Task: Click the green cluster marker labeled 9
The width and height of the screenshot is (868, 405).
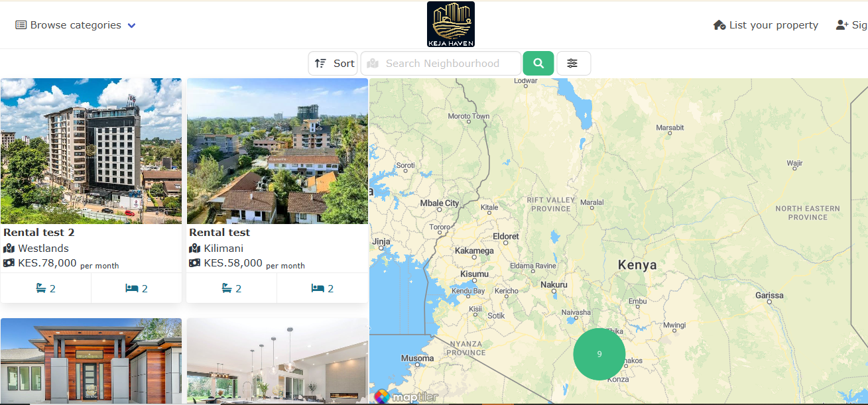Action: coord(599,354)
